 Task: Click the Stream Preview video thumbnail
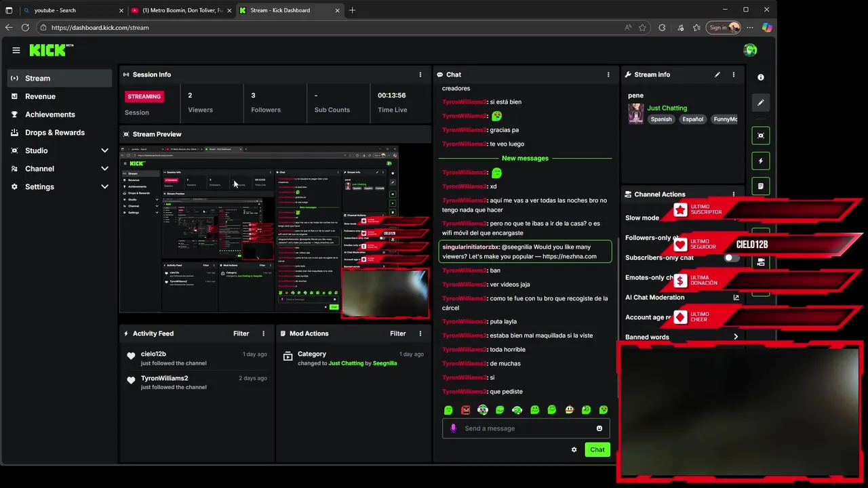tap(275, 230)
